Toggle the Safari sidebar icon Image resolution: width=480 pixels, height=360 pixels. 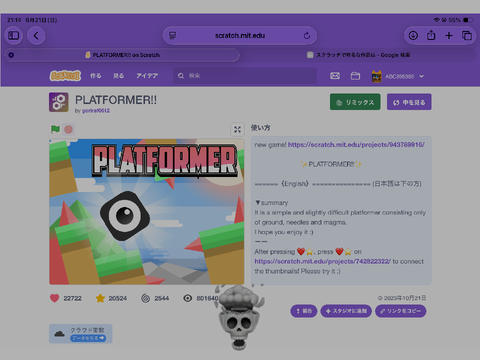coord(13,35)
